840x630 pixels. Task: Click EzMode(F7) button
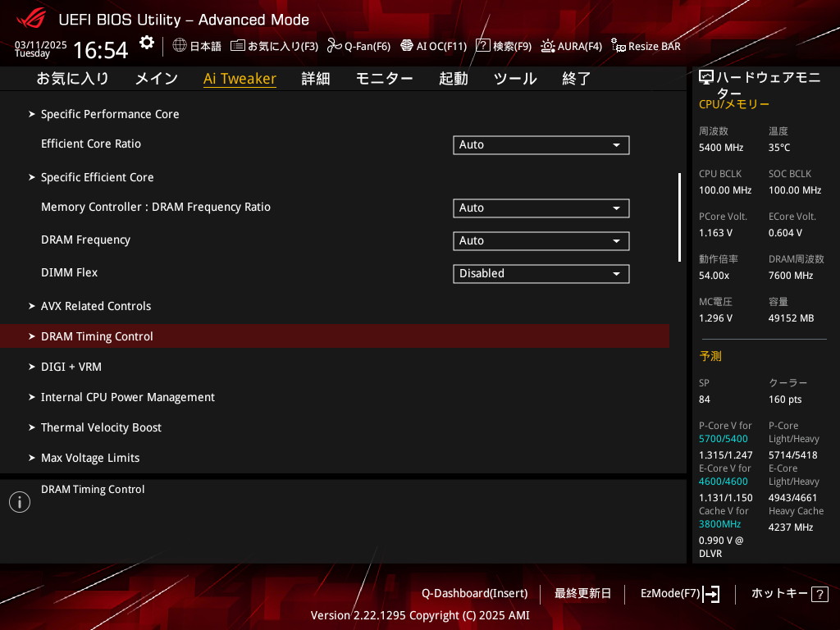pyautogui.click(x=680, y=594)
